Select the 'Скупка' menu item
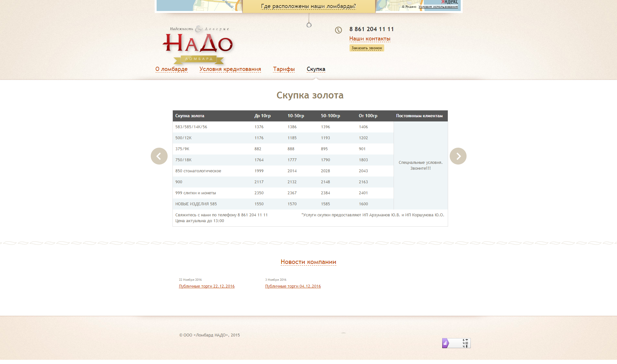617x364 pixels. click(316, 69)
